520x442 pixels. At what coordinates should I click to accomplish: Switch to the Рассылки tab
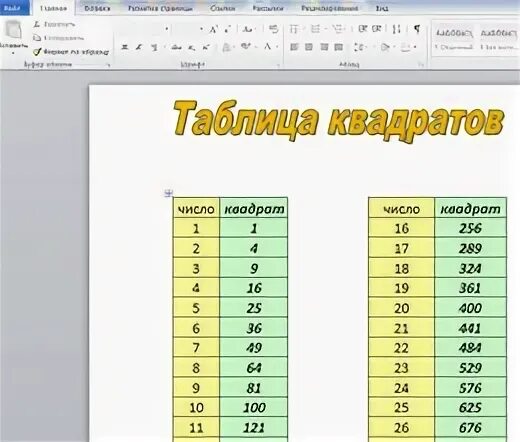[268, 8]
